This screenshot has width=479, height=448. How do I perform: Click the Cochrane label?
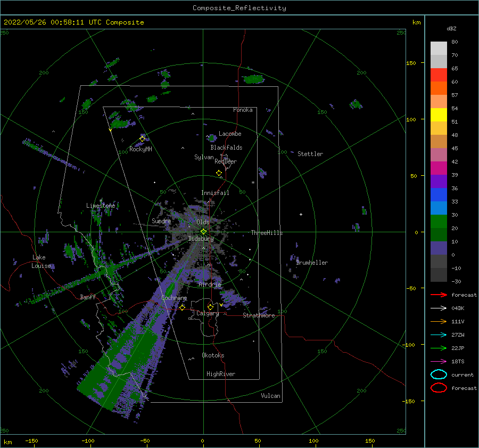point(174,298)
